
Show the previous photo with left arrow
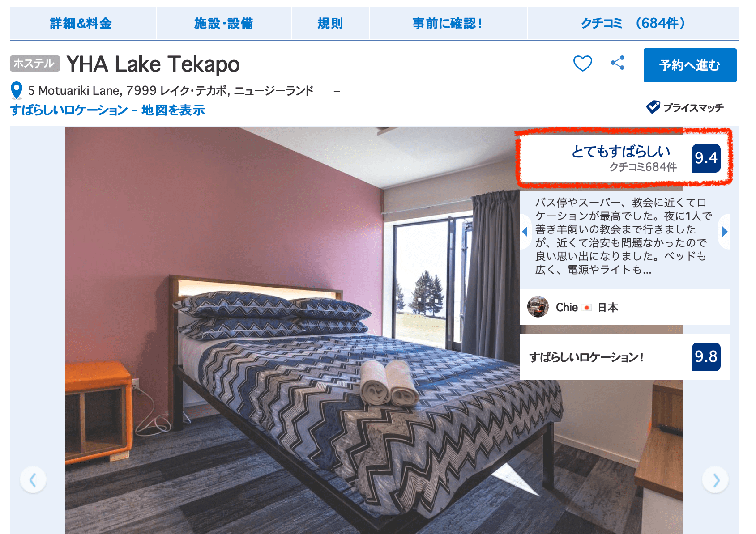[33, 480]
